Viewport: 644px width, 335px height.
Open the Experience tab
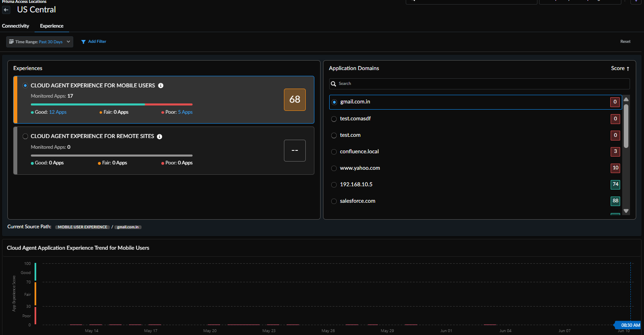tap(51, 26)
